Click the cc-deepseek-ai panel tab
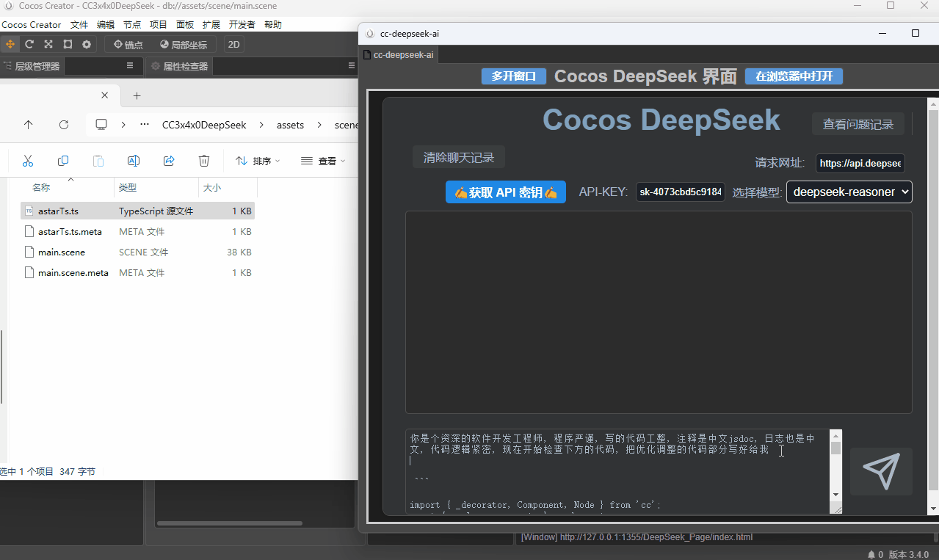Image resolution: width=939 pixels, height=560 pixels. (x=398, y=55)
